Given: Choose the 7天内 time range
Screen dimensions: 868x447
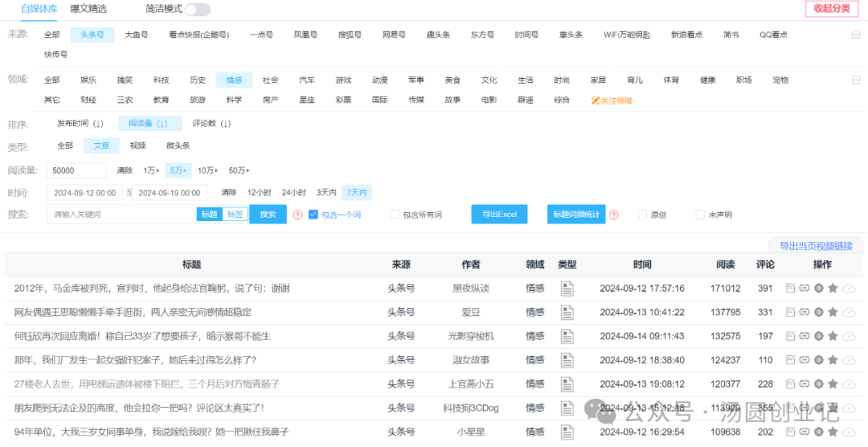Looking at the screenshot, I should coord(357,193).
